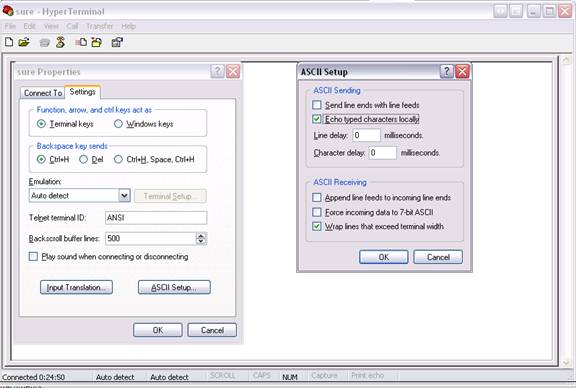Open the File menu

(10, 26)
